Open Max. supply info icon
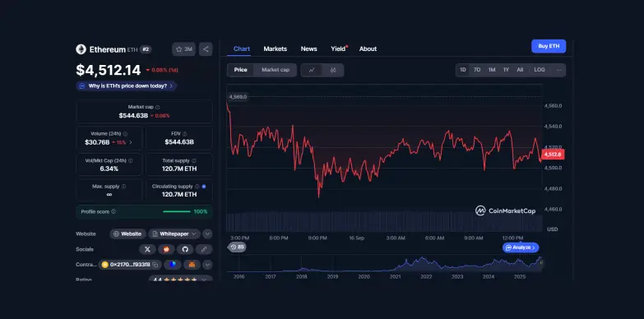The height and width of the screenshot is (319, 644). click(x=123, y=187)
